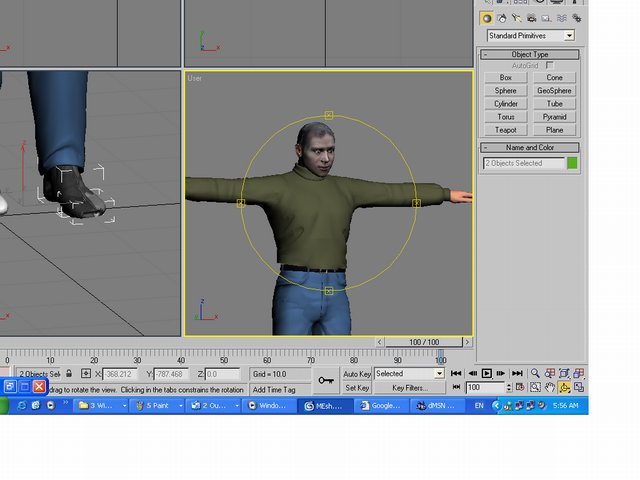This screenshot has width=640, height=480.
Task: Toggle Auto Key animation mode
Action: tap(357, 373)
